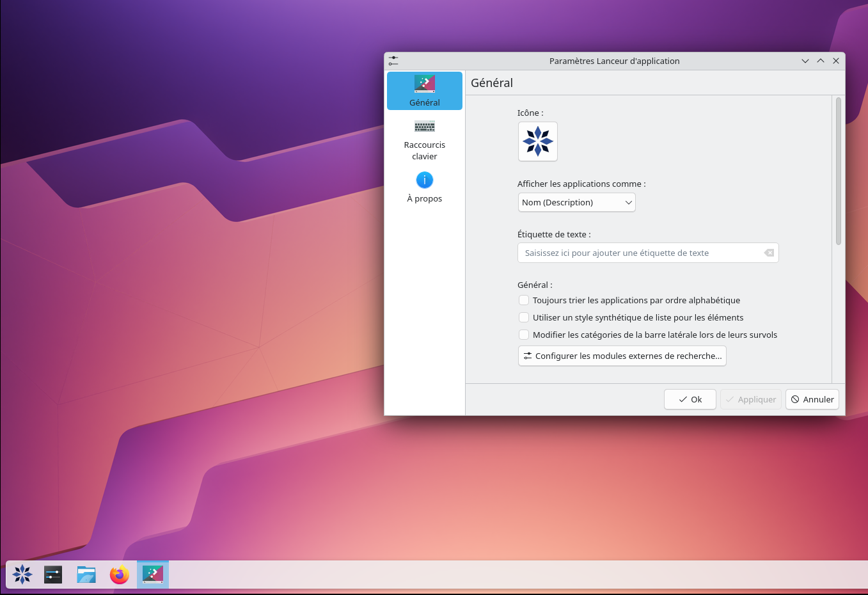Open the application launcher in the taskbar
The width and height of the screenshot is (868, 595).
[x=22, y=575]
